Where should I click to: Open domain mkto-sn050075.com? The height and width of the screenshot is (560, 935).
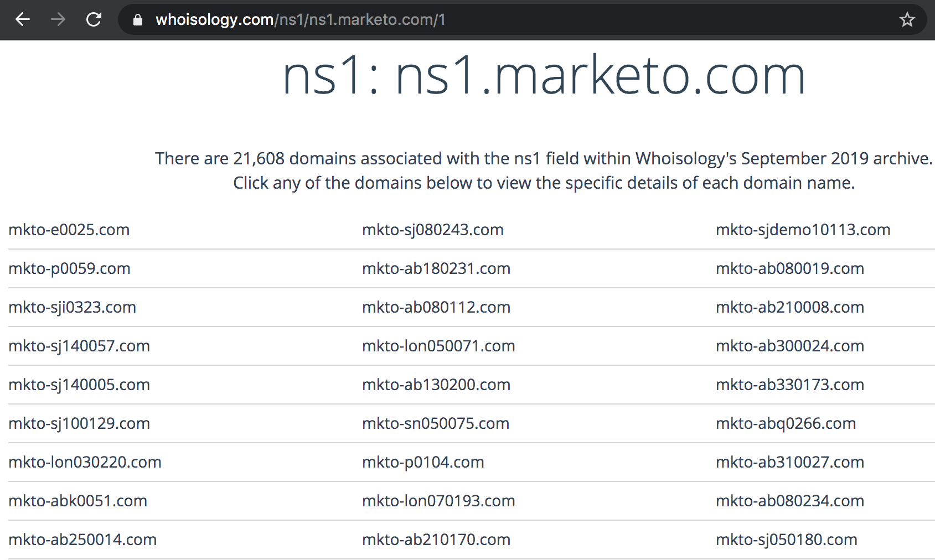[436, 423]
